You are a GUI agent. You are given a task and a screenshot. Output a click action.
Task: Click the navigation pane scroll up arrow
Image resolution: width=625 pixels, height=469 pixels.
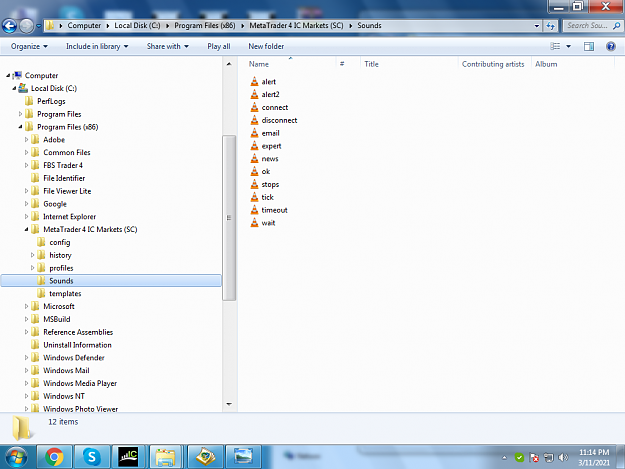[x=229, y=64]
